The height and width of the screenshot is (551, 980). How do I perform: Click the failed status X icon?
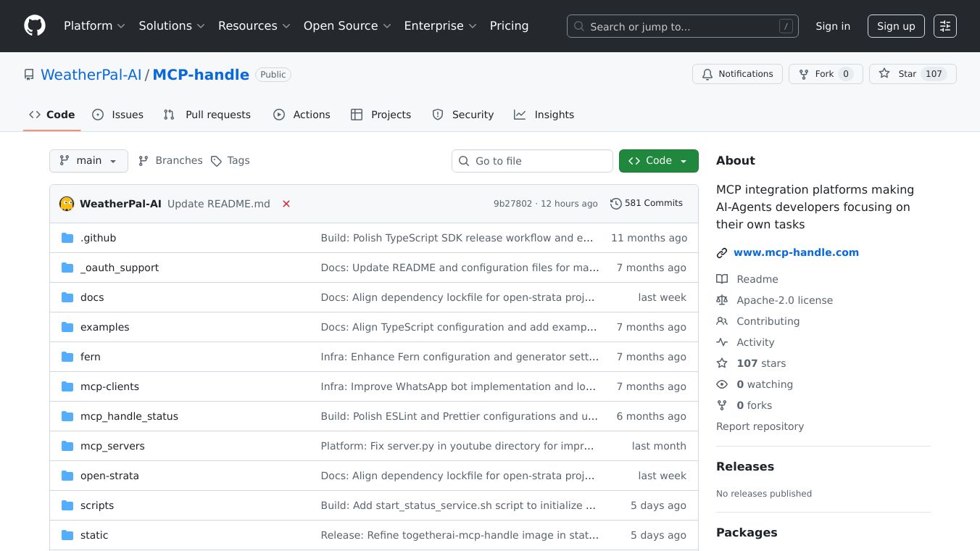[x=286, y=204]
